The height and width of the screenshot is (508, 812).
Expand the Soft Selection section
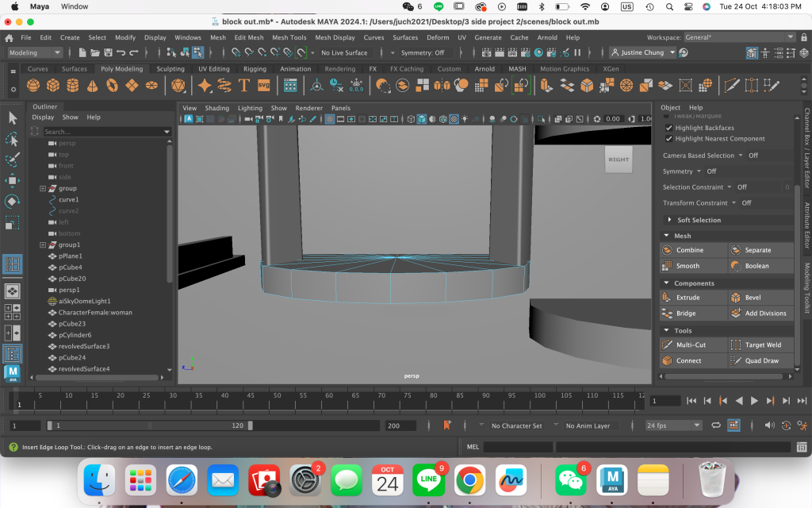[x=699, y=220]
